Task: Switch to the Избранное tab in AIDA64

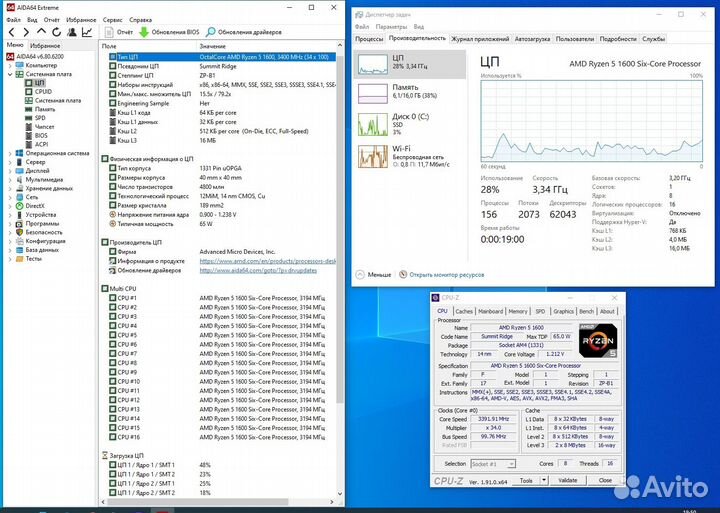Action: tap(45, 46)
